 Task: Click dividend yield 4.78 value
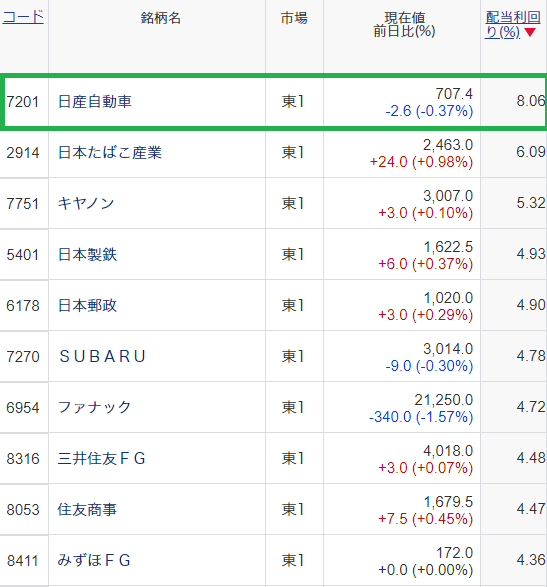coord(531,355)
